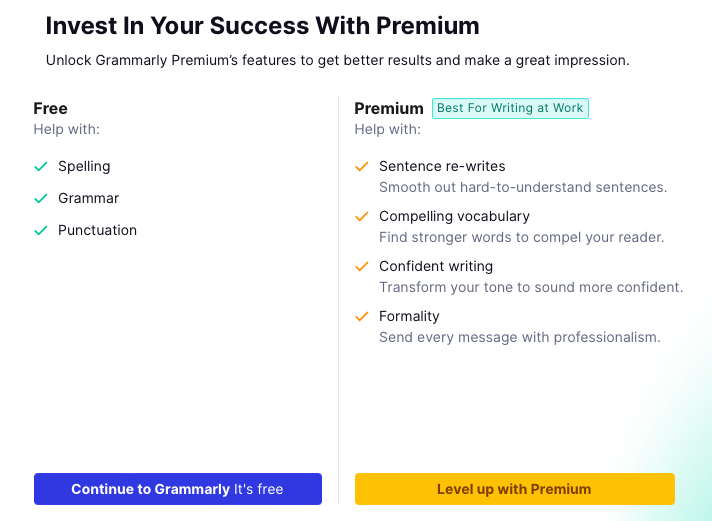This screenshot has height=521, width=712.
Task: Select the Free plan heading
Action: (51, 108)
